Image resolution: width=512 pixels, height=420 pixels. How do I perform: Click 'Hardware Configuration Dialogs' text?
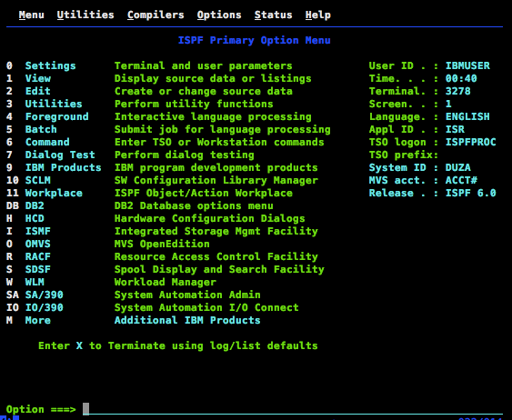210,218
